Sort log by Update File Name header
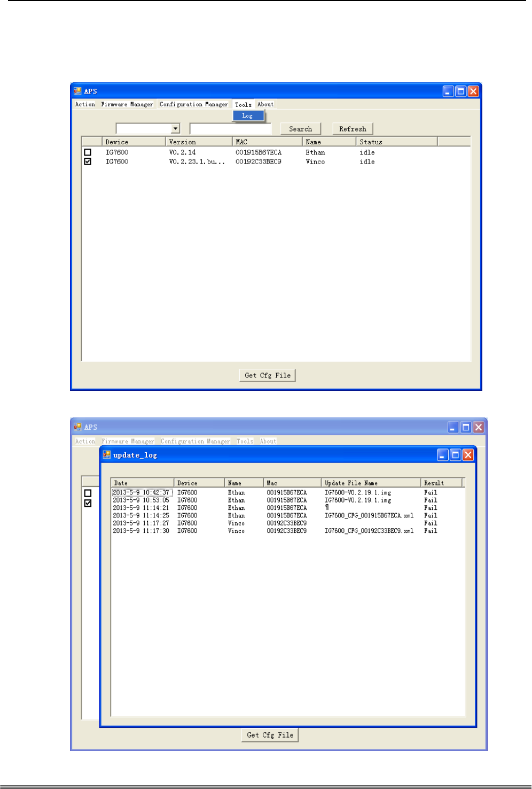 (371, 483)
